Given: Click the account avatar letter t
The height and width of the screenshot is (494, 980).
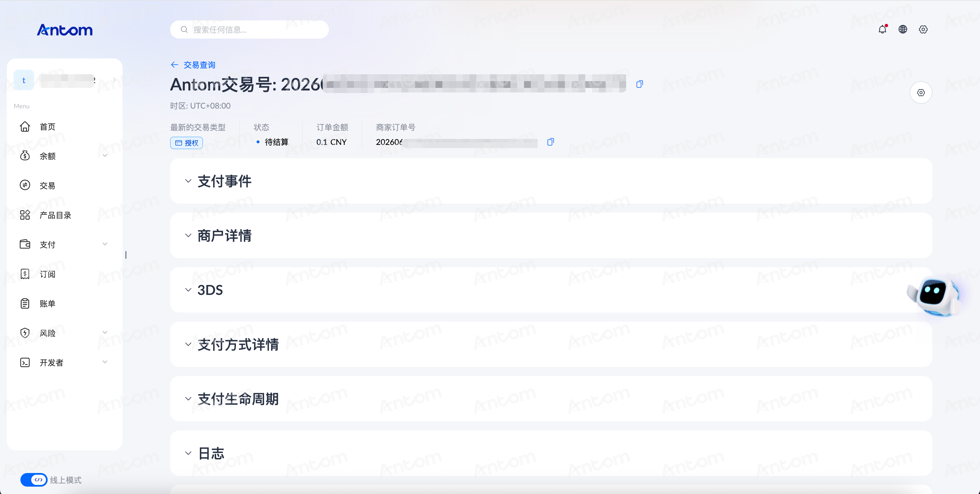Looking at the screenshot, I should (24, 80).
